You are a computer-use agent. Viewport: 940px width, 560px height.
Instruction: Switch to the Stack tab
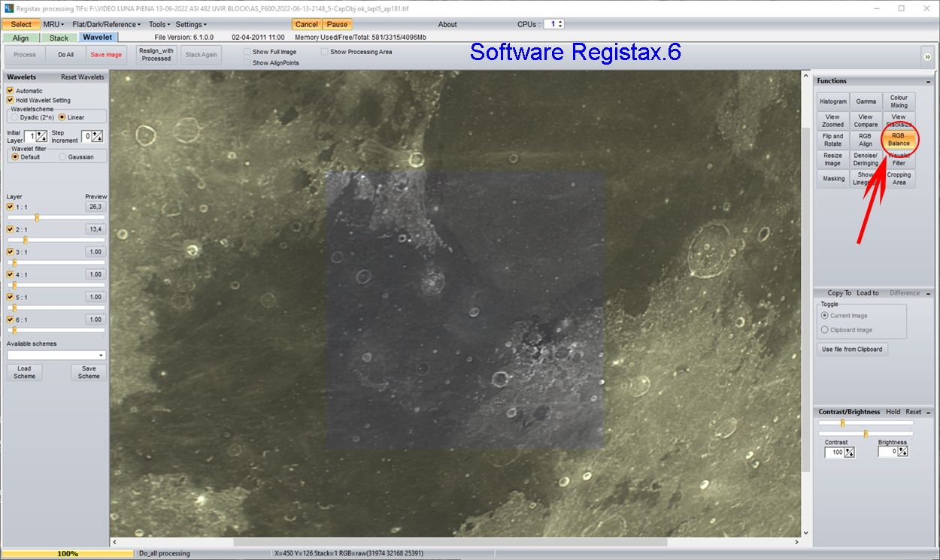pos(59,38)
